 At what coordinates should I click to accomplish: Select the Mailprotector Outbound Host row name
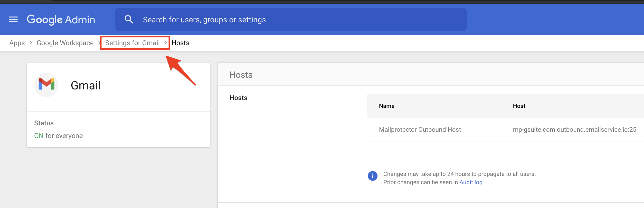(x=420, y=130)
